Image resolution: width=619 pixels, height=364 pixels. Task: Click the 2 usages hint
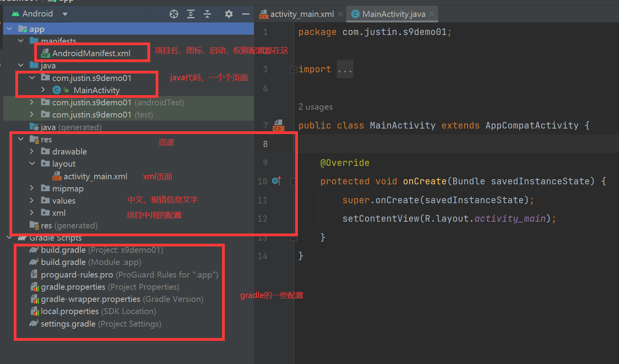click(x=315, y=107)
